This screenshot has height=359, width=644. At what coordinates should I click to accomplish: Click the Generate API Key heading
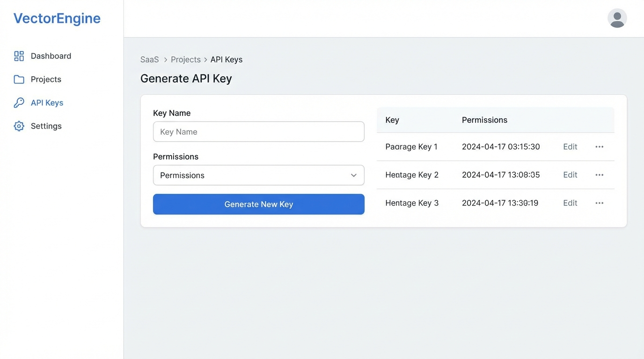click(186, 79)
